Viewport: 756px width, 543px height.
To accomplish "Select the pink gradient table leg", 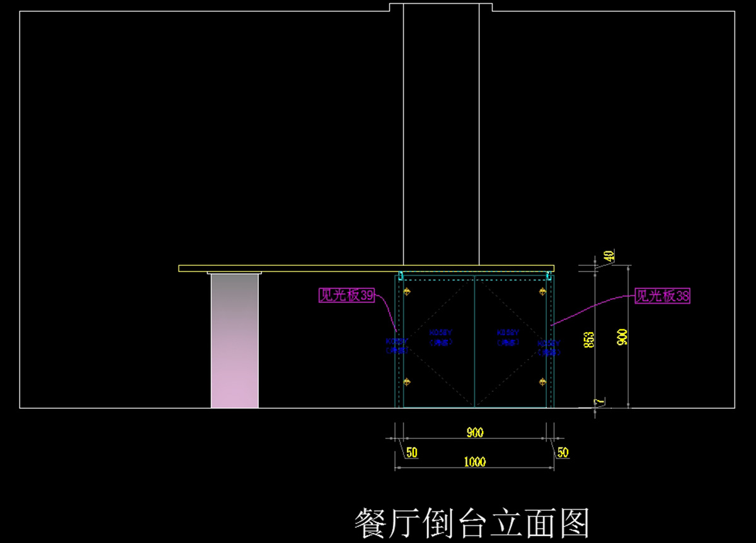I will [234, 340].
